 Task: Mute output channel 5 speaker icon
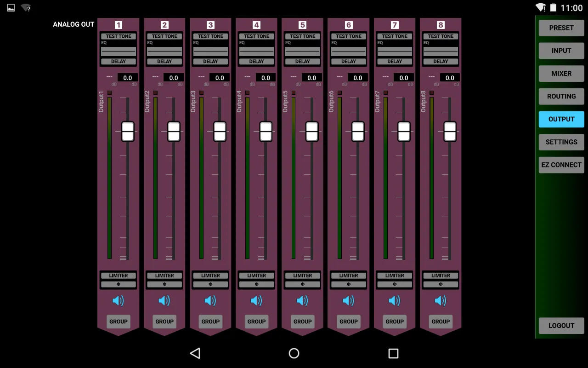coord(302,301)
